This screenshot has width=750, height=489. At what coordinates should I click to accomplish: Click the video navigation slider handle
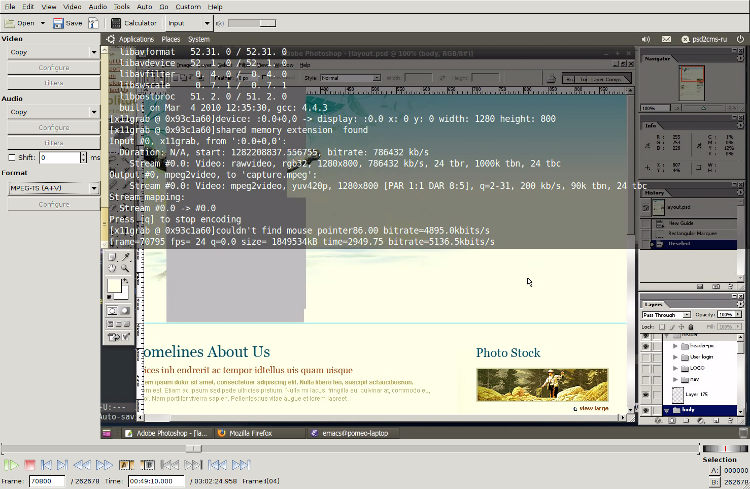point(194,448)
